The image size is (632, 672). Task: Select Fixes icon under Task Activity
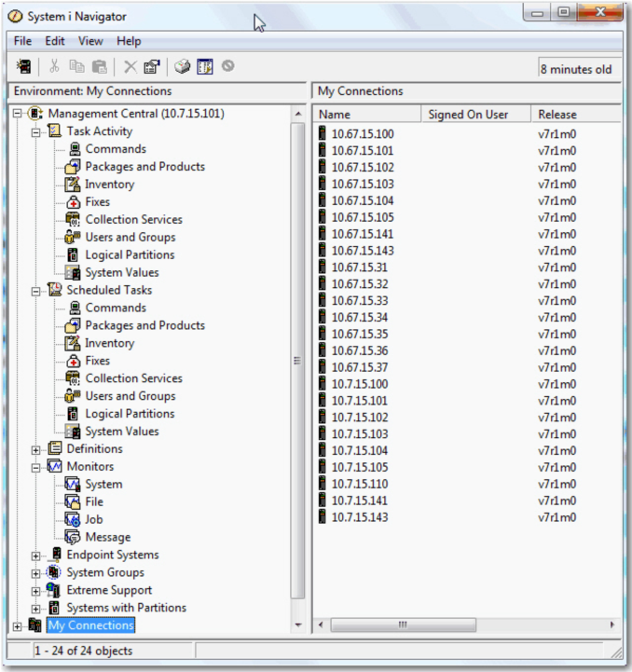pyautogui.click(x=74, y=202)
